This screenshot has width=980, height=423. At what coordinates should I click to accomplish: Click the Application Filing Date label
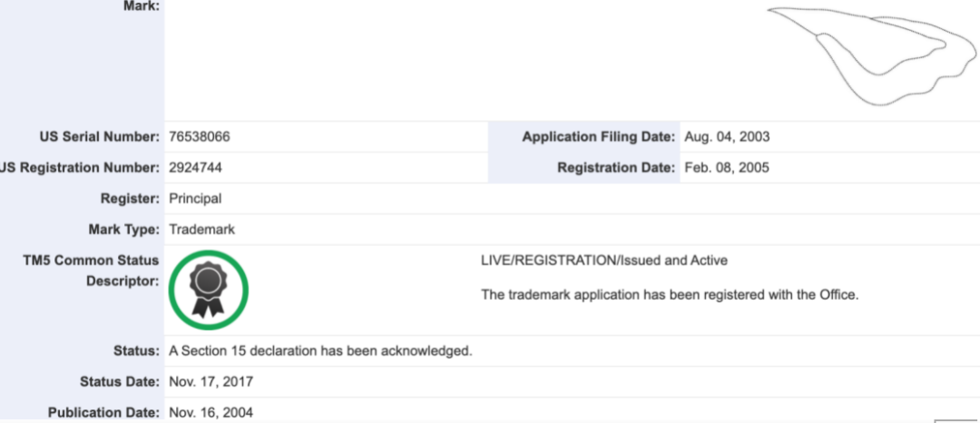pyautogui.click(x=599, y=137)
